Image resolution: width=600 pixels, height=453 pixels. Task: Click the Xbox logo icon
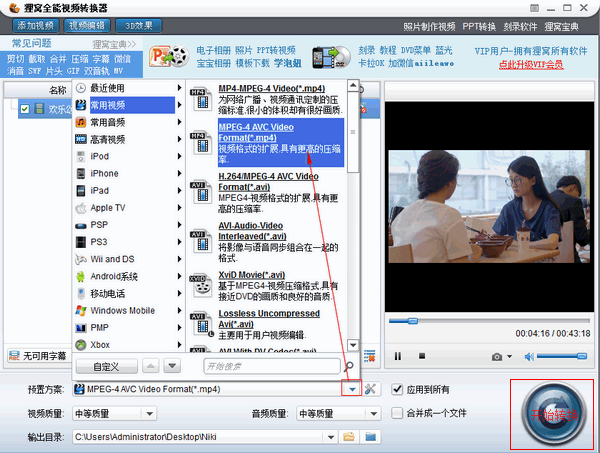pyautogui.click(x=81, y=345)
